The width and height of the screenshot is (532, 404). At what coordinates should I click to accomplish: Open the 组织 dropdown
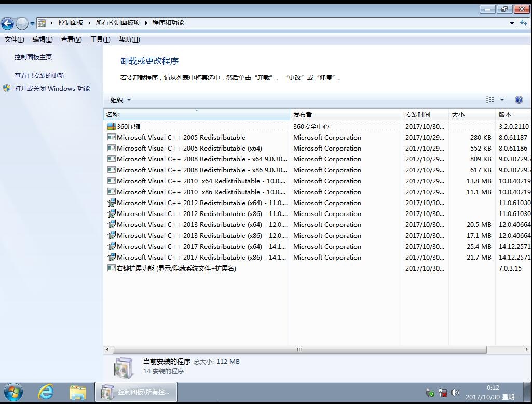coord(120,100)
